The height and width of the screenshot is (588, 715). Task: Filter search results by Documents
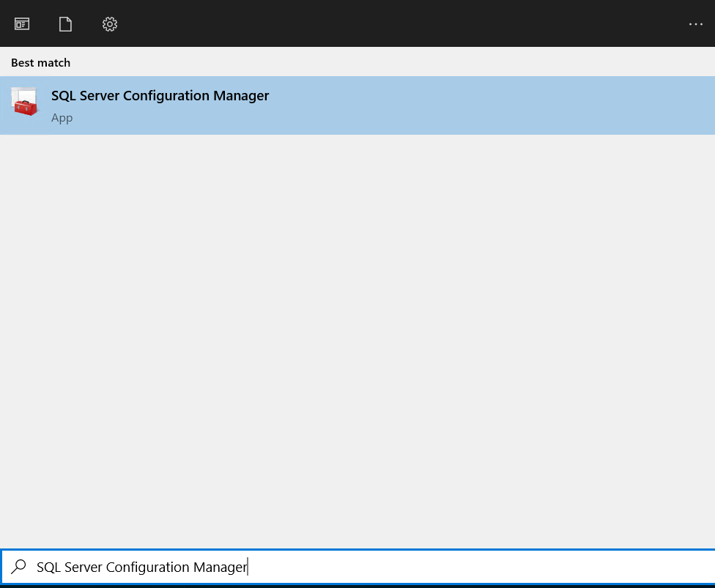pyautogui.click(x=66, y=23)
